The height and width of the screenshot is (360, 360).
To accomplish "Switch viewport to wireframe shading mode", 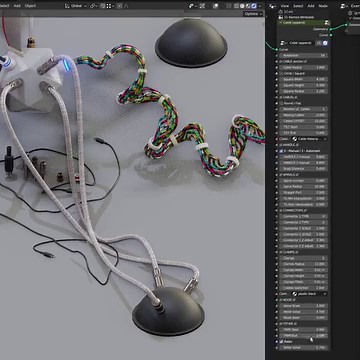I will pyautogui.click(x=236, y=6).
